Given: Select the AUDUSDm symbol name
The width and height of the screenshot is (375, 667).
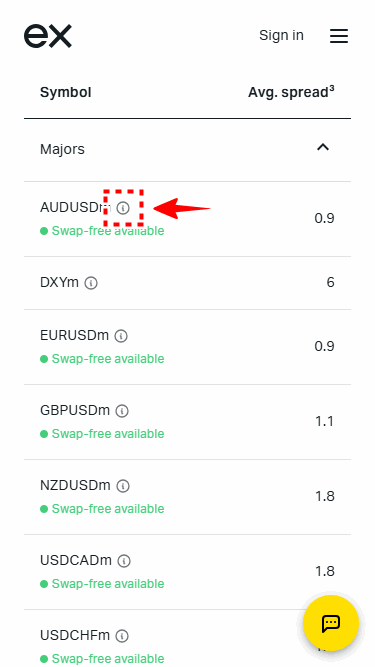Looking at the screenshot, I should pyautogui.click(x=73, y=208).
